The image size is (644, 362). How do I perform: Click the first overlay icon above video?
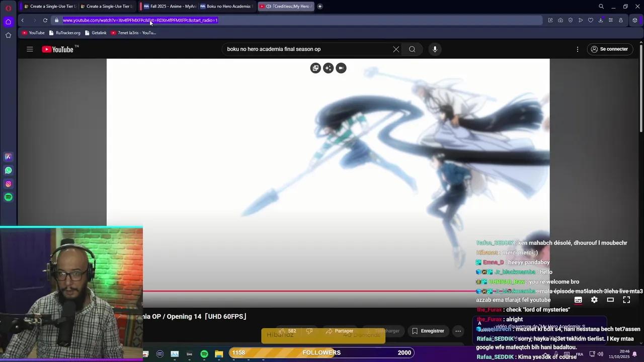(x=315, y=68)
